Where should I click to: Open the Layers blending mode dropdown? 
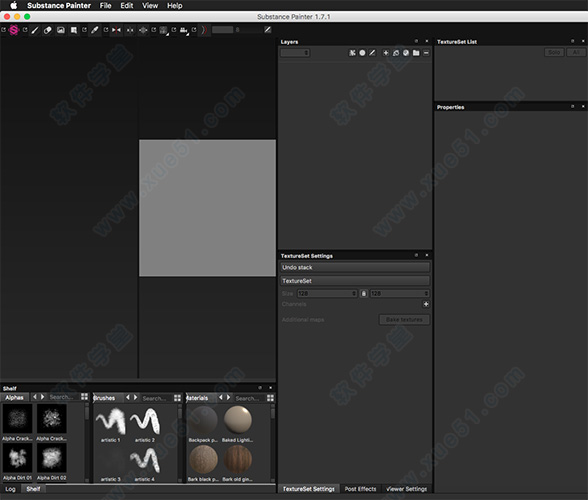(x=295, y=53)
